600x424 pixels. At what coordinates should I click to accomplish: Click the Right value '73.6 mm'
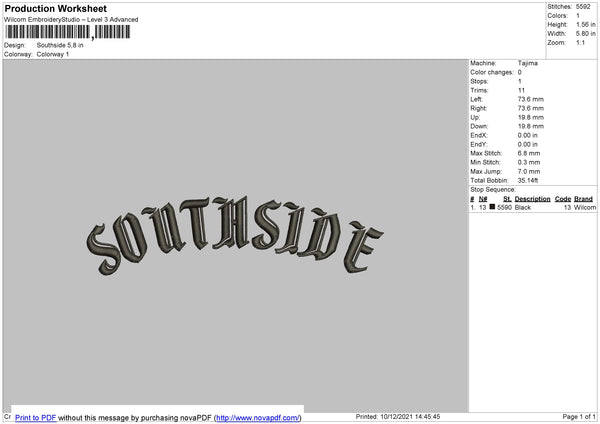point(531,108)
